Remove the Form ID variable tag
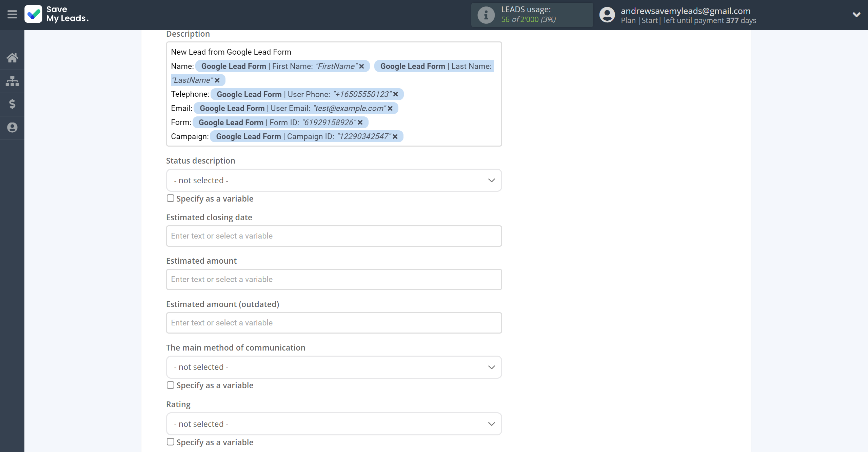This screenshot has width=868, height=452. coord(360,122)
